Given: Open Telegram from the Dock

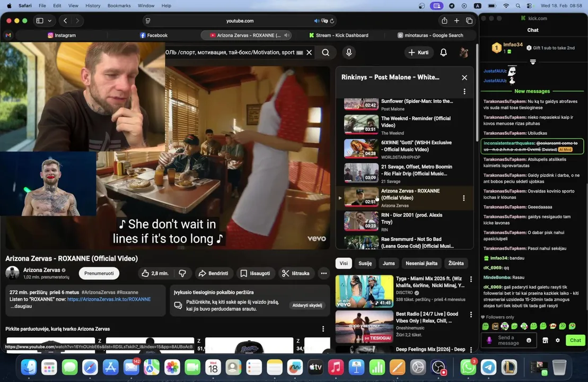Looking at the screenshot, I should pyautogui.click(x=488, y=367).
